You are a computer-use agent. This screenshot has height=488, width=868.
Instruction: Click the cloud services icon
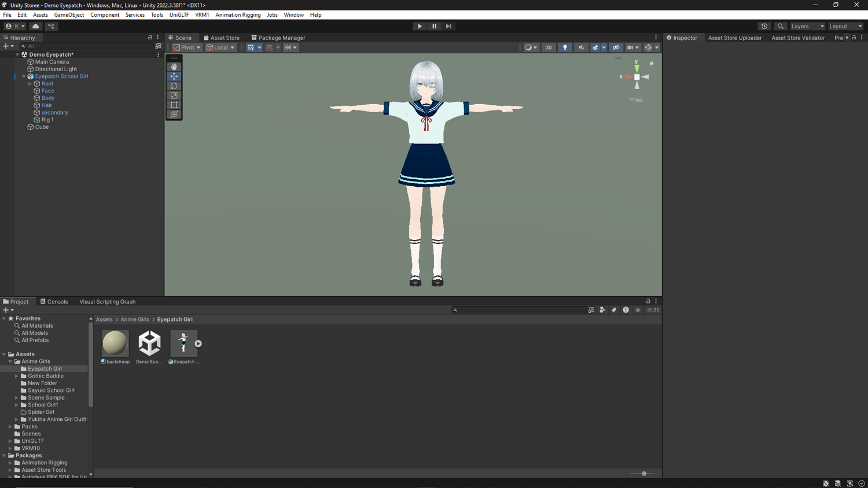(x=36, y=26)
